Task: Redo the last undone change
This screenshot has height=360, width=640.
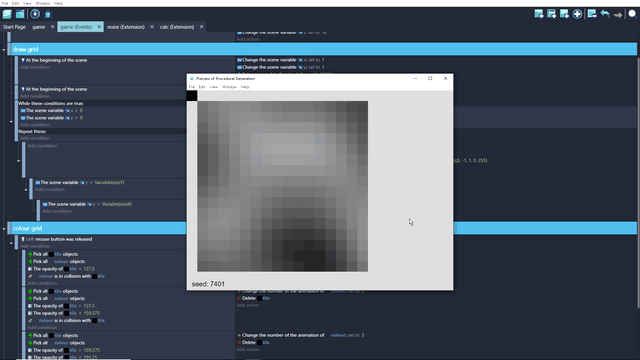Action: tap(618, 15)
